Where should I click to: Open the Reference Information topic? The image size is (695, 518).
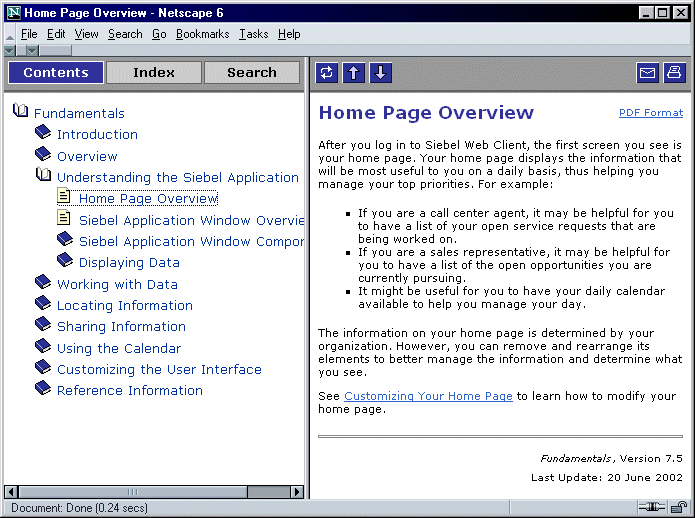[130, 390]
